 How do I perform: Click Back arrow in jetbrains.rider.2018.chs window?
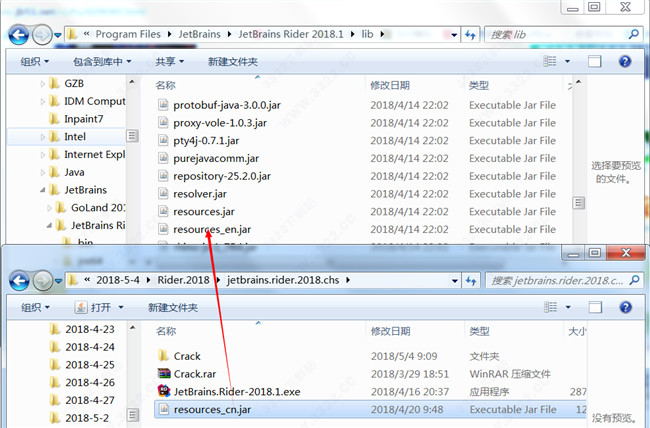(x=19, y=281)
